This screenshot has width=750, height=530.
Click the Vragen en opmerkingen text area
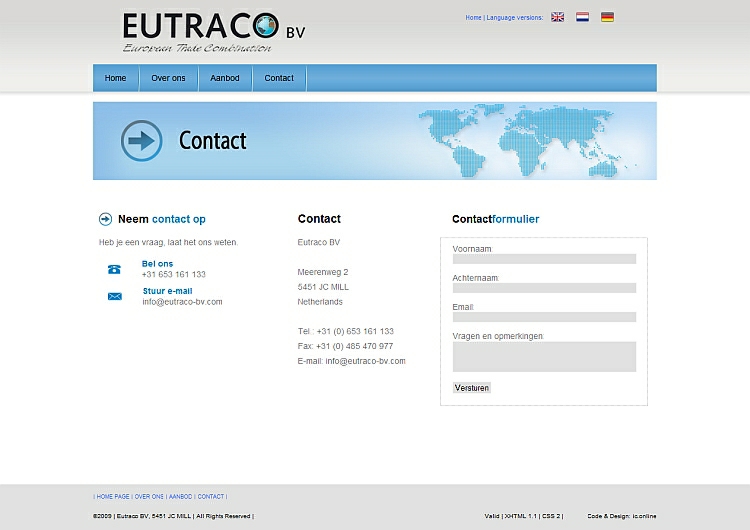point(544,356)
